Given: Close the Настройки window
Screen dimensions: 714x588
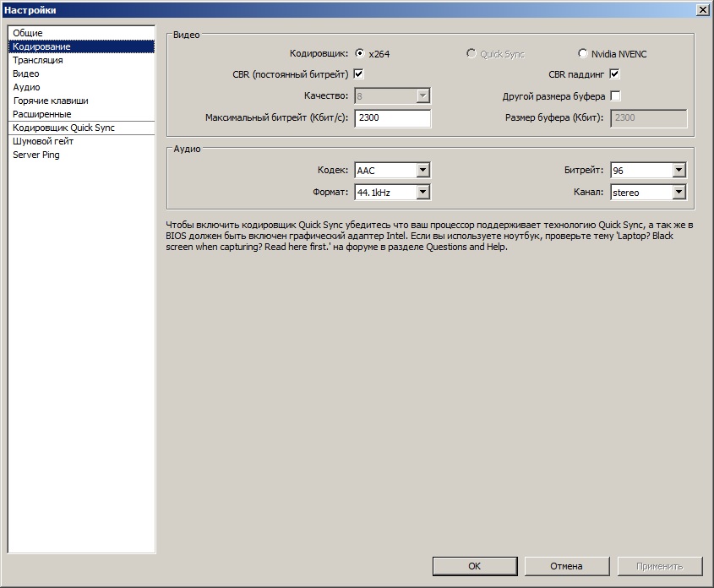Looking at the screenshot, I should [703, 10].
